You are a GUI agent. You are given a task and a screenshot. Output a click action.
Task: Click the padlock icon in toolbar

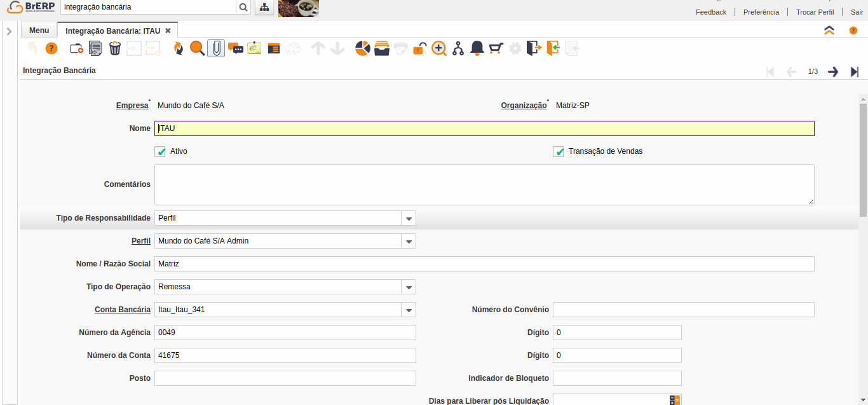click(419, 48)
